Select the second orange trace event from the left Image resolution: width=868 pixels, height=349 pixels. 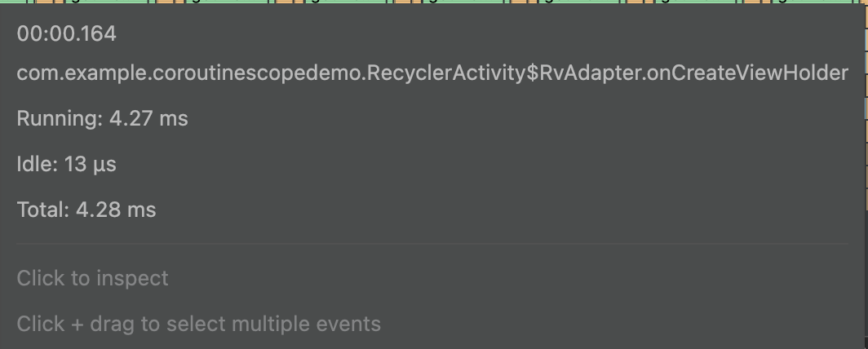pos(166,2)
